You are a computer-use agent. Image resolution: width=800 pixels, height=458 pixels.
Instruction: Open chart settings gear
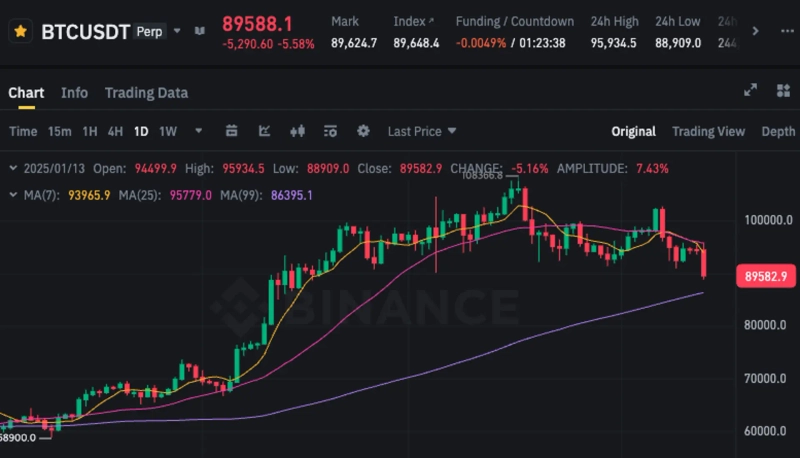pos(363,131)
